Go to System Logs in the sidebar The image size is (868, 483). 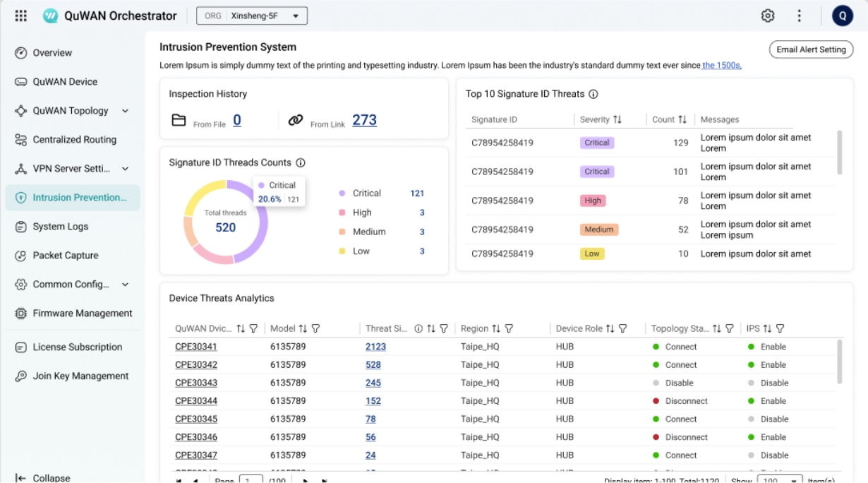[x=60, y=227]
